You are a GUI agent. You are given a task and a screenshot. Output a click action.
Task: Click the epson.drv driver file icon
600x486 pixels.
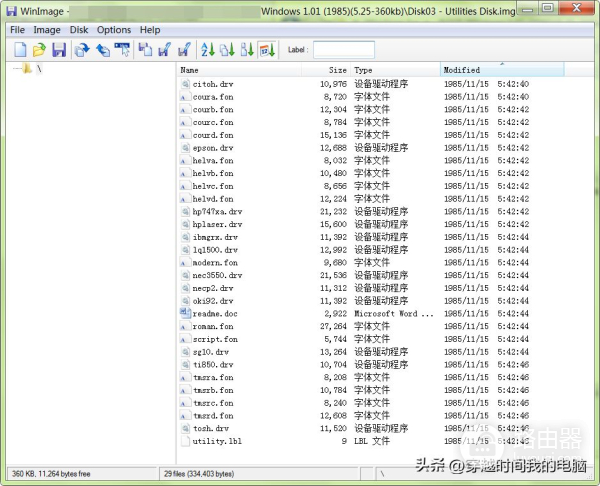pos(185,147)
